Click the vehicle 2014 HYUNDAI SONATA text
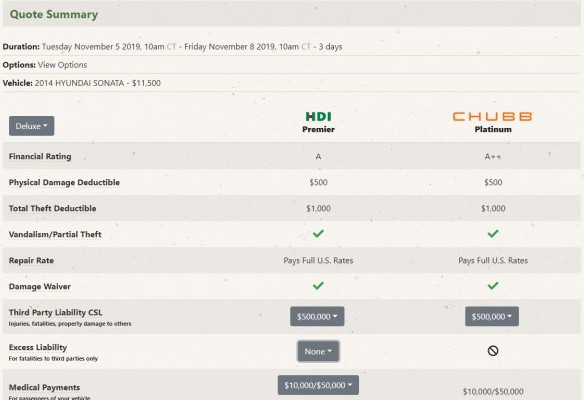The image size is (584, 400). point(79,83)
